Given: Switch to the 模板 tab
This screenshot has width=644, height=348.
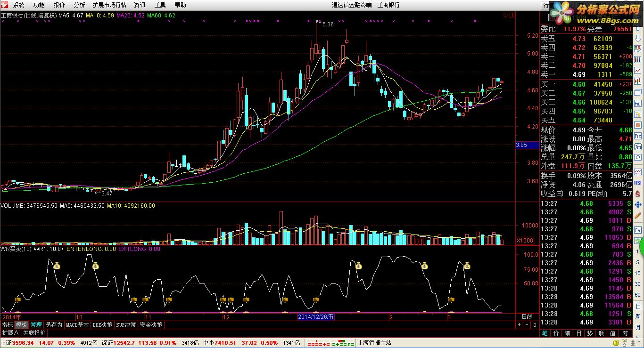Looking at the screenshot, I should tap(21, 324).
